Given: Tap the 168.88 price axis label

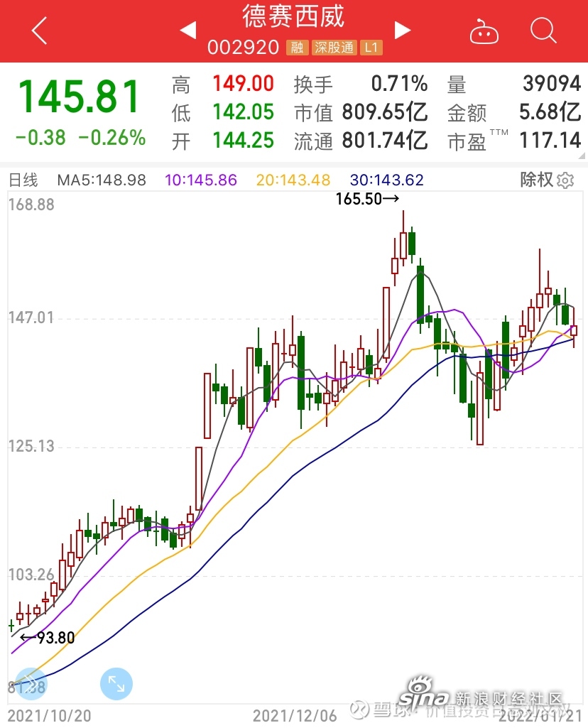Looking at the screenshot, I should 31,205.
